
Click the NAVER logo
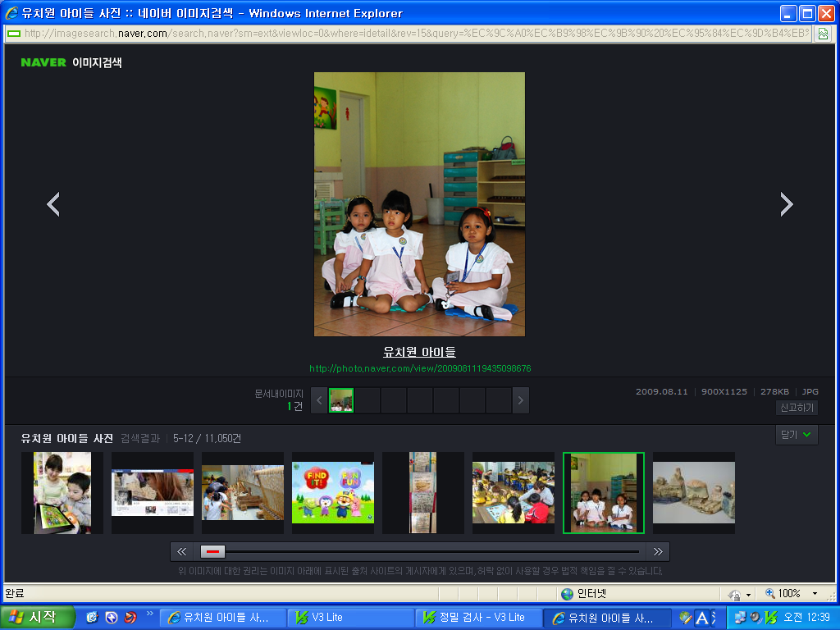pos(43,62)
